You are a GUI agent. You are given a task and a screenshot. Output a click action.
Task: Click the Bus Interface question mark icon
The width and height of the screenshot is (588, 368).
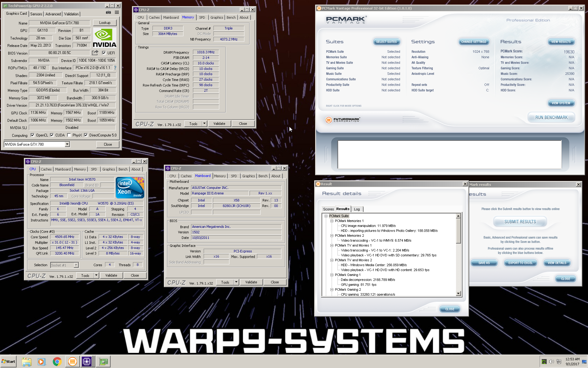pos(115,68)
